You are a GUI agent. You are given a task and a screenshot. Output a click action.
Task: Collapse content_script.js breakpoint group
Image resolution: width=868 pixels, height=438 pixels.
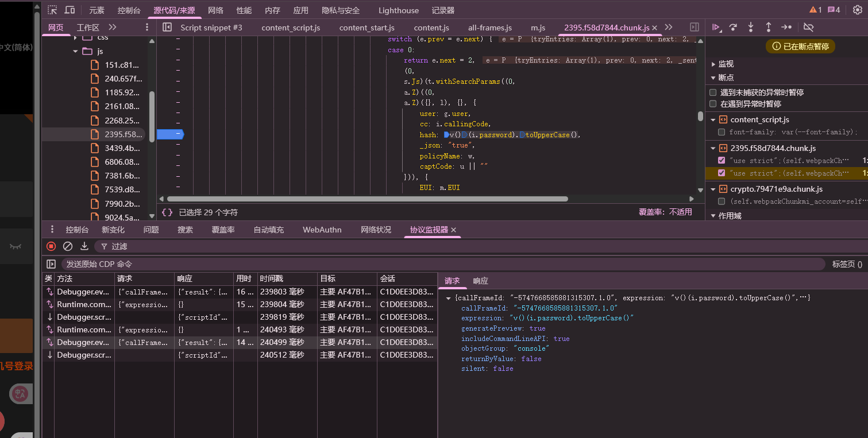pyautogui.click(x=713, y=119)
